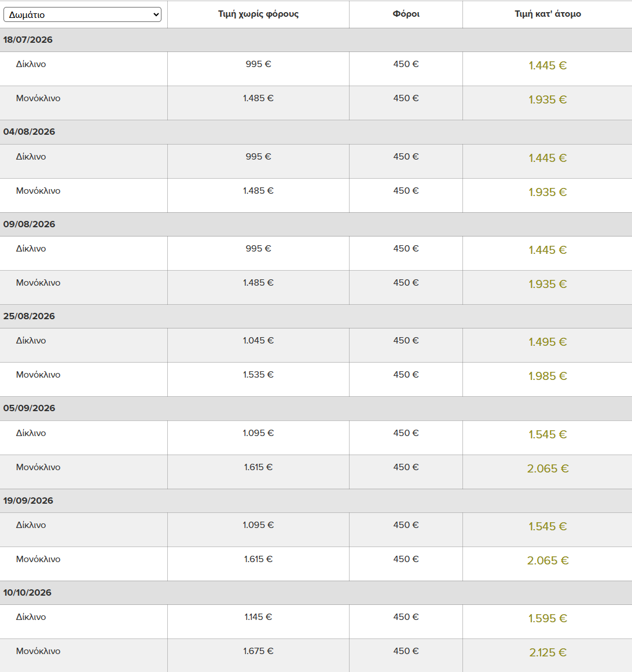
Task: Select the 09/08/2026 departure date row
Action: [x=316, y=224]
